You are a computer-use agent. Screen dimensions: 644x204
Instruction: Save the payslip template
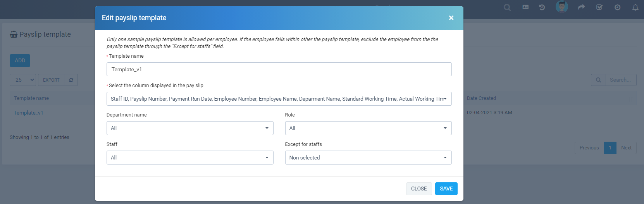[x=446, y=189]
